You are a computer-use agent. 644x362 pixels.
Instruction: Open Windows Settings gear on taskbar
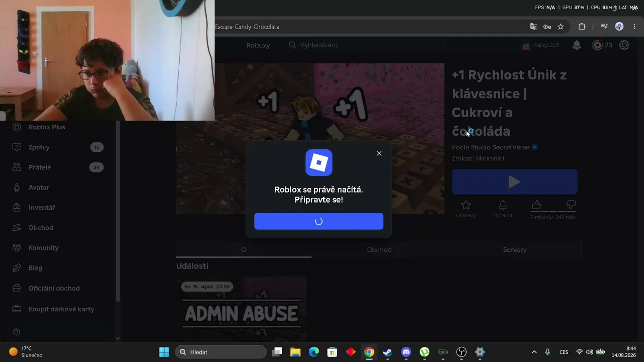click(x=480, y=352)
